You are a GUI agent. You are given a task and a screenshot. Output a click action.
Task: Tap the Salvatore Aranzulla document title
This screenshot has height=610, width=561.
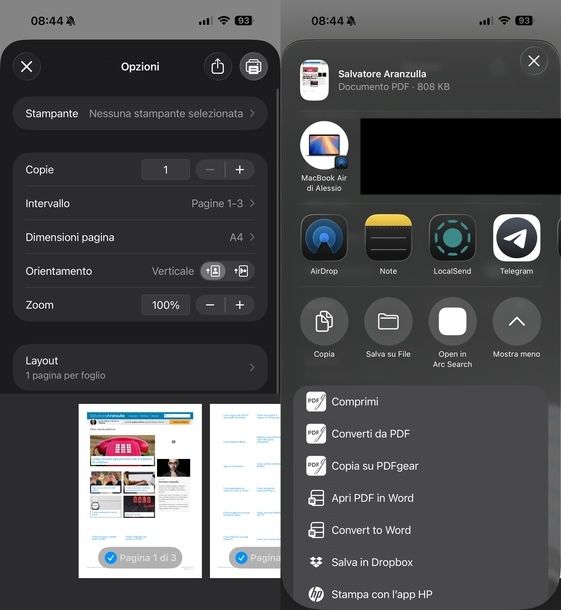tap(382, 74)
